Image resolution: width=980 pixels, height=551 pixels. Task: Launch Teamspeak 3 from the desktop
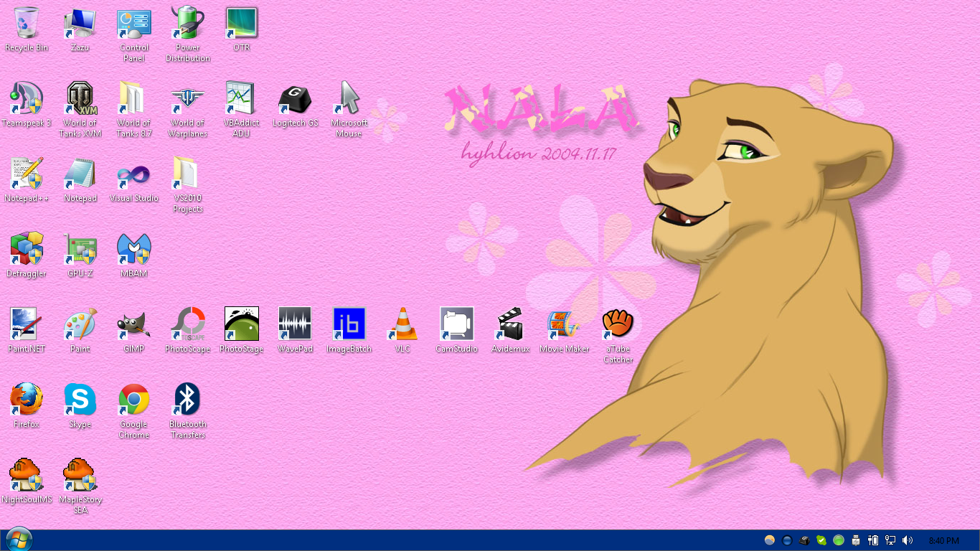27,99
